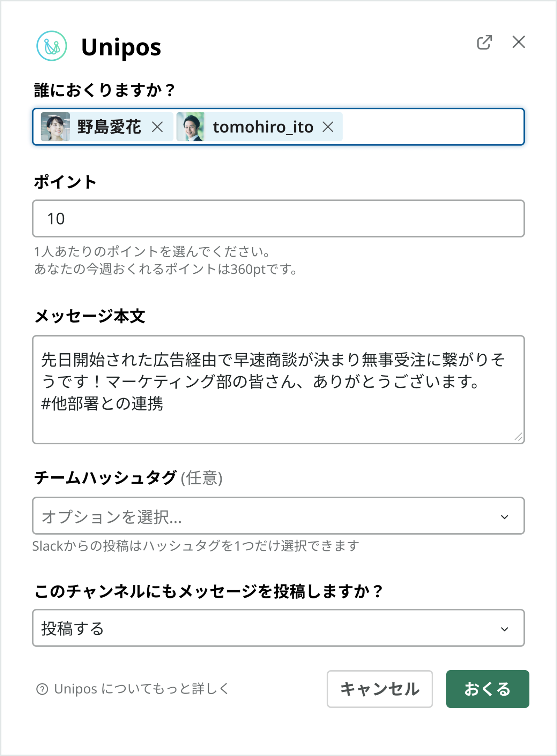The width and height of the screenshot is (557, 756).
Task: Click the hashtag dropdown chevron
Action: pyautogui.click(x=504, y=516)
